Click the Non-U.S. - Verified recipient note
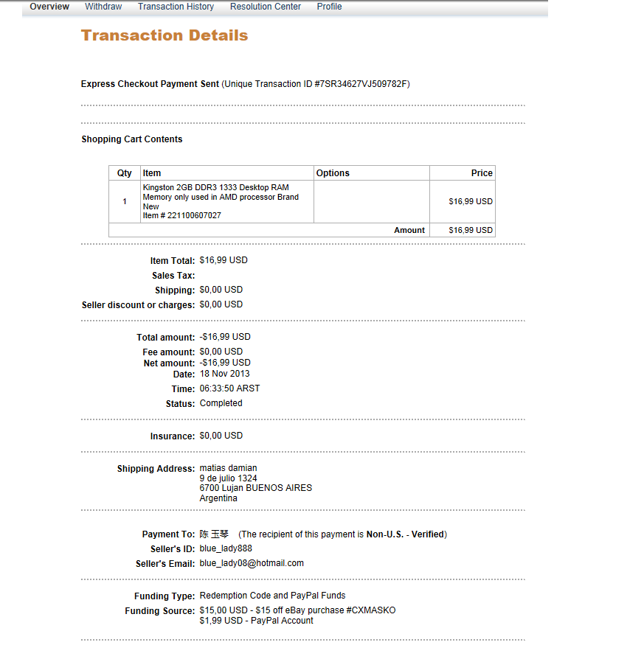Screen dimensions: 644x645 click(x=342, y=534)
